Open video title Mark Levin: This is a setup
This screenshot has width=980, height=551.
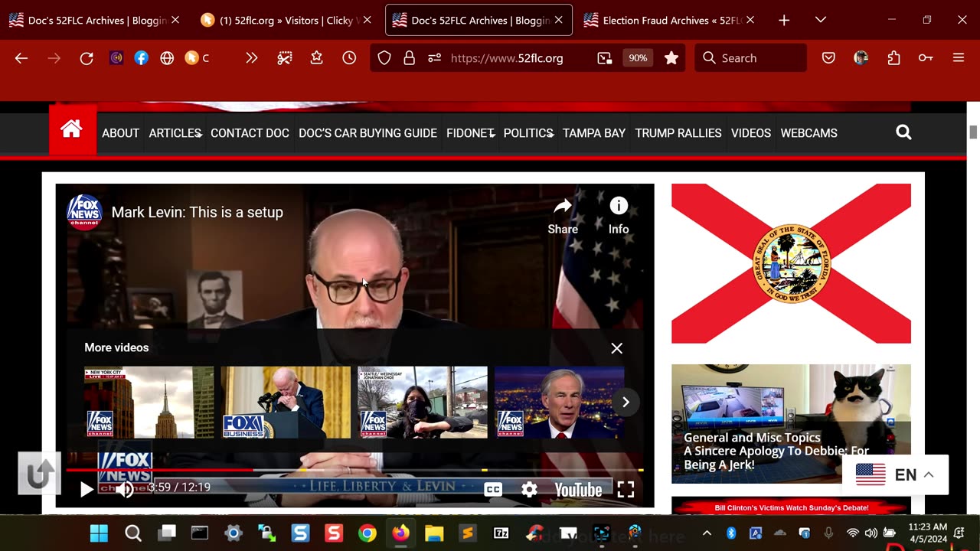(197, 212)
